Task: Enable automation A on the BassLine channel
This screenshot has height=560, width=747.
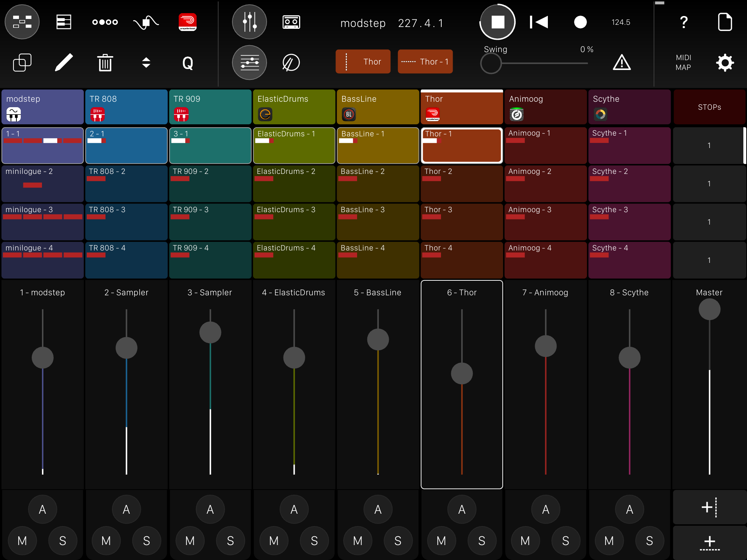Action: (378, 509)
